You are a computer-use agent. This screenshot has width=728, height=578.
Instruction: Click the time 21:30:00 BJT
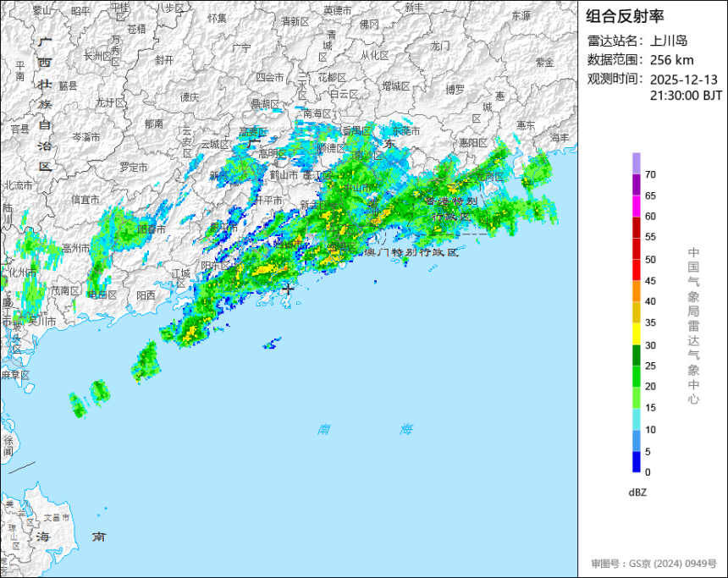pos(686,96)
